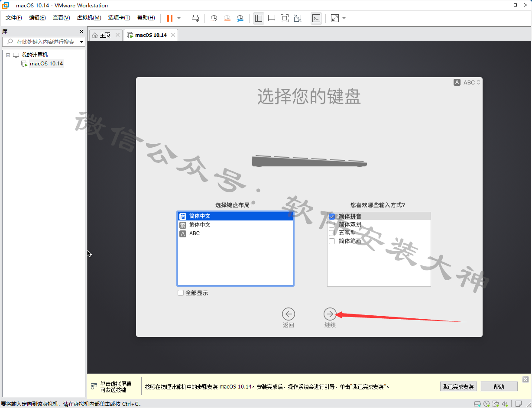The height and width of the screenshot is (408, 532).
Task: Click the 继续 arrow button
Action: 330,314
